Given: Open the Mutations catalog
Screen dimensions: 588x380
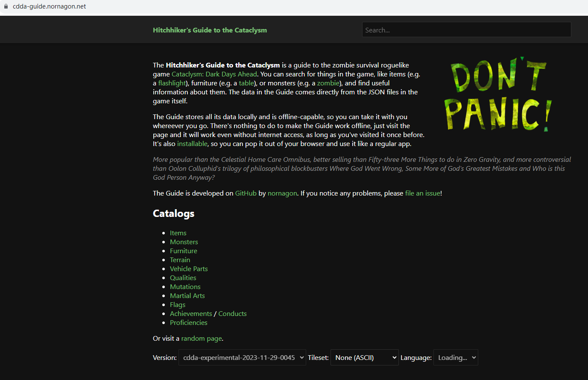Looking at the screenshot, I should click(185, 287).
